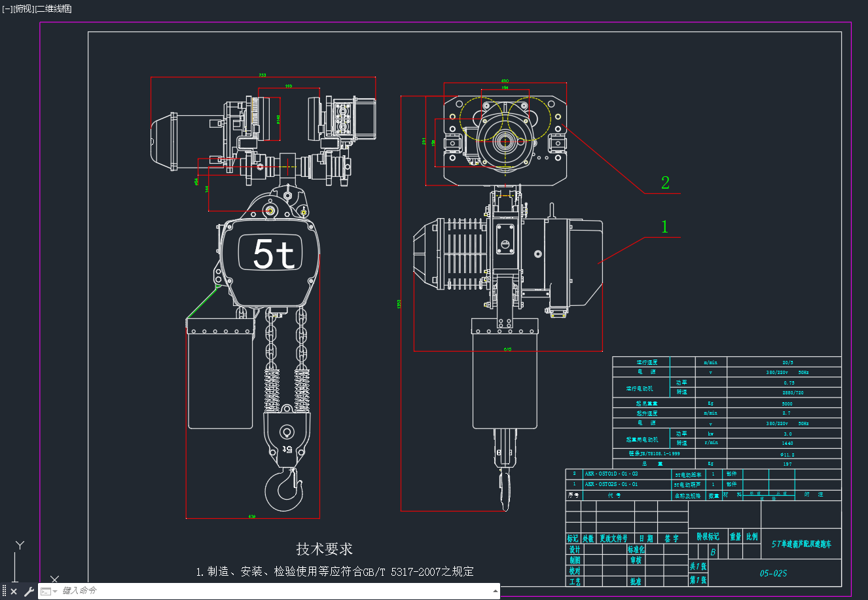Select the 1440 hoist motor speed value
This screenshot has height=600, width=868.
click(x=787, y=443)
